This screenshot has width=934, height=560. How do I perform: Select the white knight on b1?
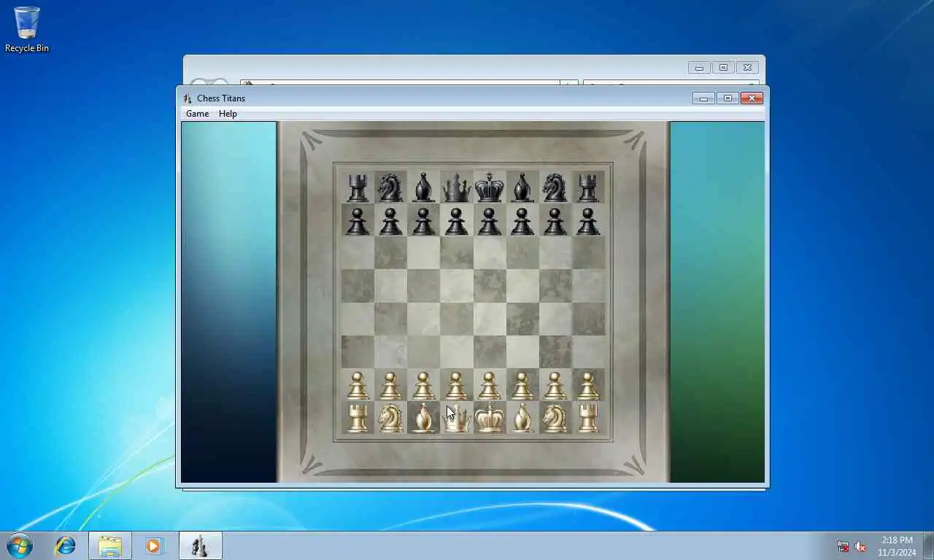[390, 419]
